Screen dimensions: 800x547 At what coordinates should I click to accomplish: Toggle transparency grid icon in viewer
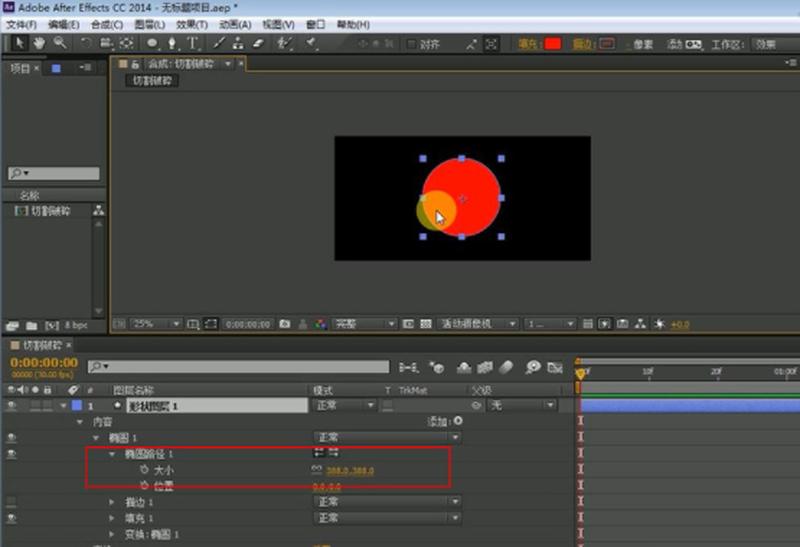pos(426,324)
